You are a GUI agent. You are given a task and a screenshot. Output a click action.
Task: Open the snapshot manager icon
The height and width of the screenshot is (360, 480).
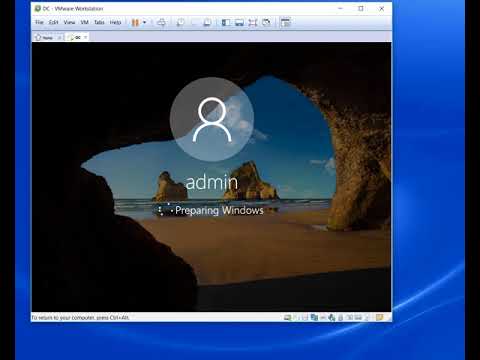[x=207, y=22]
